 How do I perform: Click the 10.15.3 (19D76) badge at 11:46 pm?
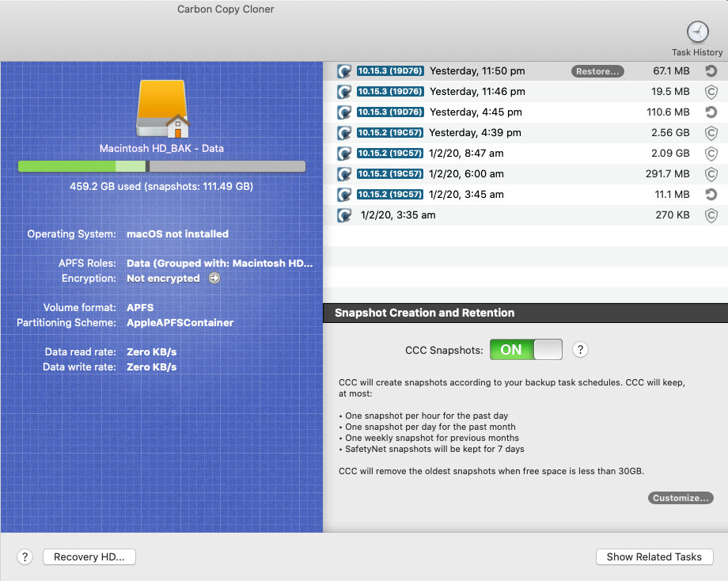click(390, 92)
